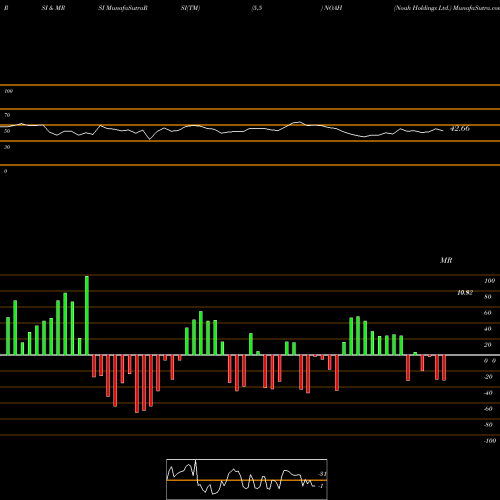Click the 31 value in mini chart
This screenshot has height=500, width=500.
(x=322, y=474)
